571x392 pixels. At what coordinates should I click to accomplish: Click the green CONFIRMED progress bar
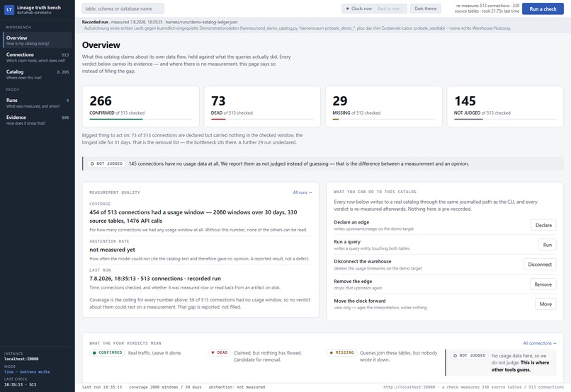click(116, 119)
